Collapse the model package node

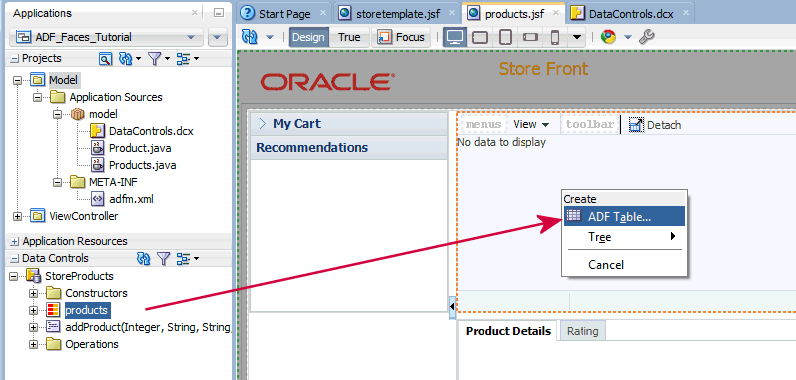point(57,114)
